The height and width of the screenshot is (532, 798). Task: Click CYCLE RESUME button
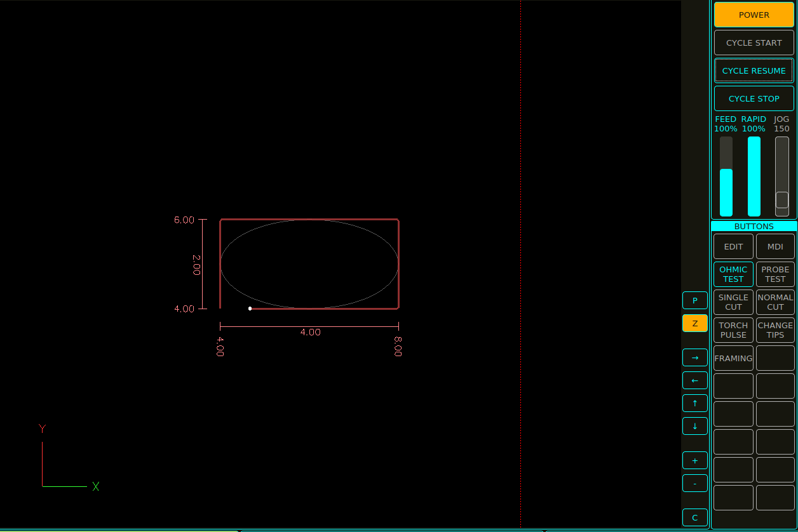pos(754,70)
